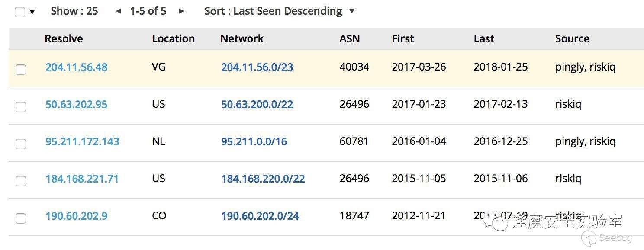644x250 pixels.
Task: Open network link 50.63.200.0/22
Action: tap(257, 105)
